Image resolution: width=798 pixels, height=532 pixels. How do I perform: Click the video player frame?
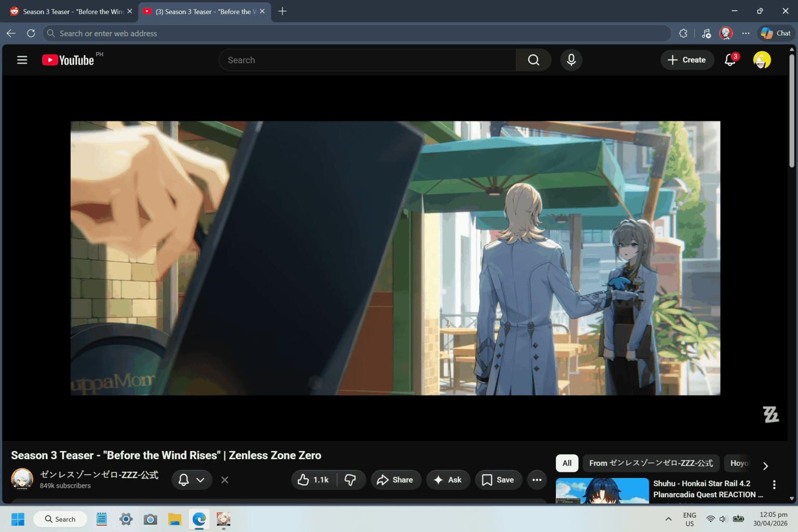395,258
